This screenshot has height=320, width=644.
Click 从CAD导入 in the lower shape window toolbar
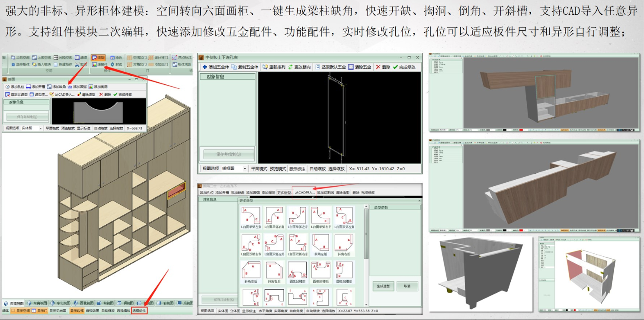tap(305, 193)
